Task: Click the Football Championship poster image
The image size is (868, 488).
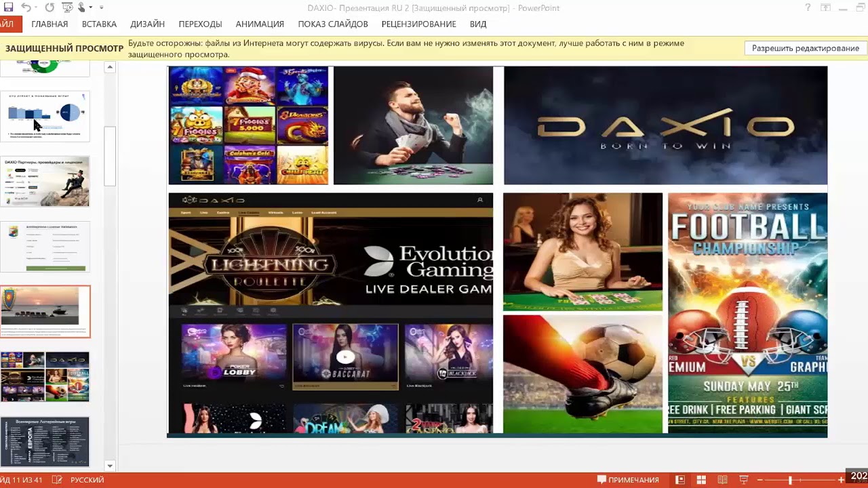Action: coord(747,312)
